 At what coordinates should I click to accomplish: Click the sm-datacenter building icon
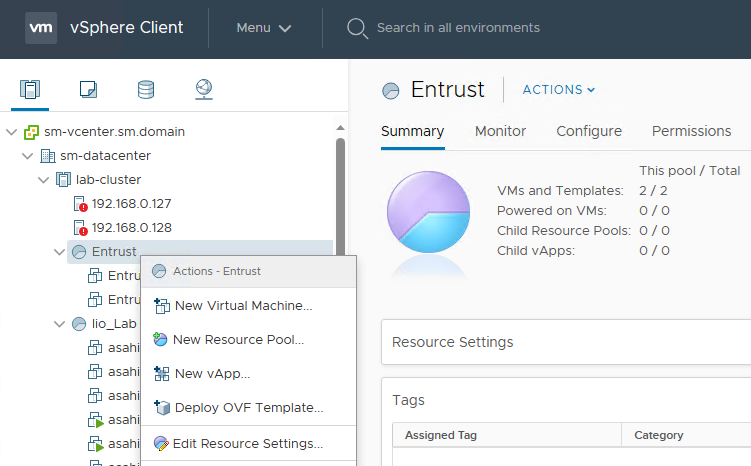coord(47,156)
